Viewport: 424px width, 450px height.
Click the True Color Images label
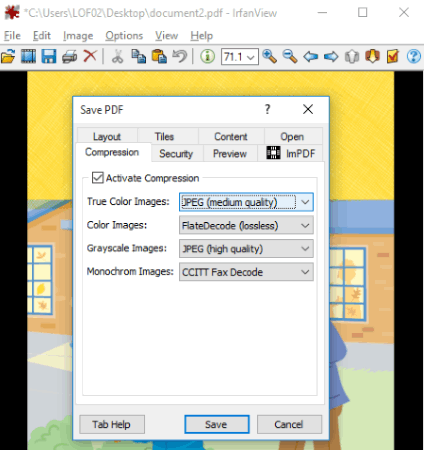[x=128, y=201]
